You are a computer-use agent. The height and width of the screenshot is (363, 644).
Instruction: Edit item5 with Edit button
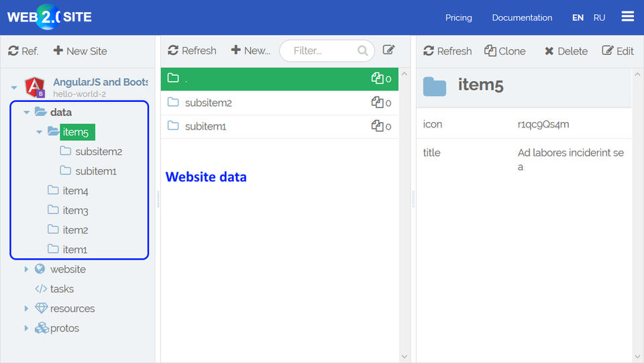click(618, 51)
